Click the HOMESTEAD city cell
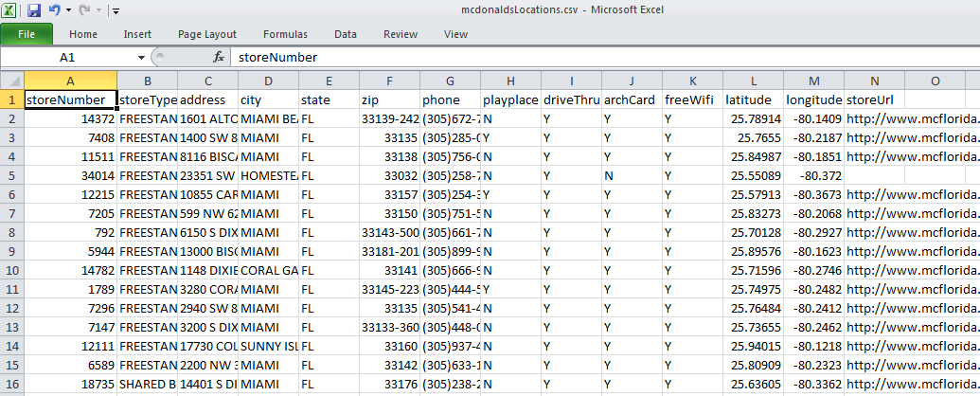Screen dimensions: 980x396 click(x=269, y=174)
